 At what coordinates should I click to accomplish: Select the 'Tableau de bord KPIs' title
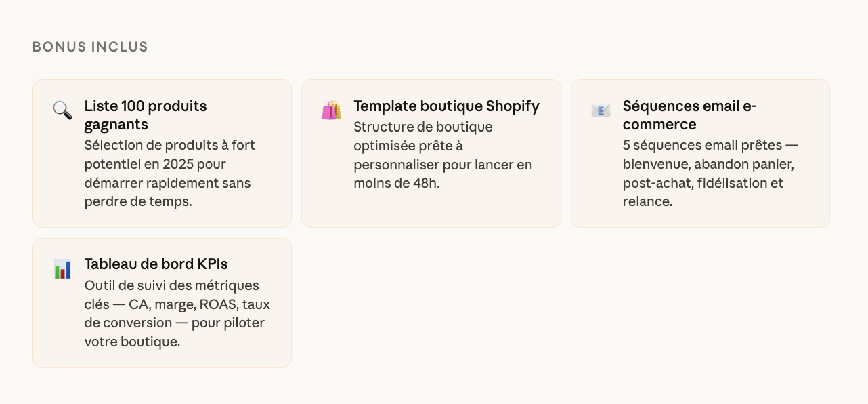pyautogui.click(x=156, y=264)
